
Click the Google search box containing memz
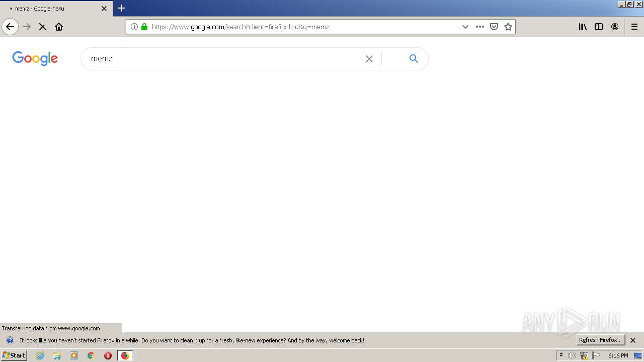pyautogui.click(x=224, y=59)
